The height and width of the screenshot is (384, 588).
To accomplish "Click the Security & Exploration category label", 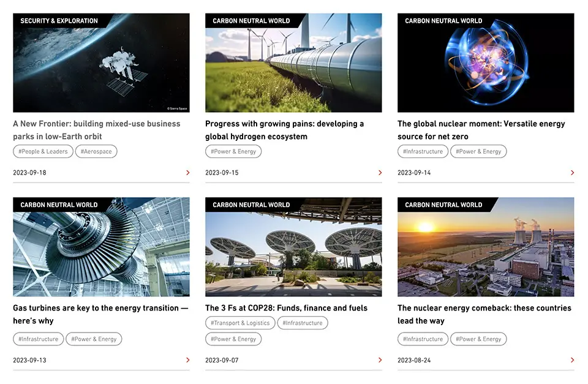I will tap(59, 21).
